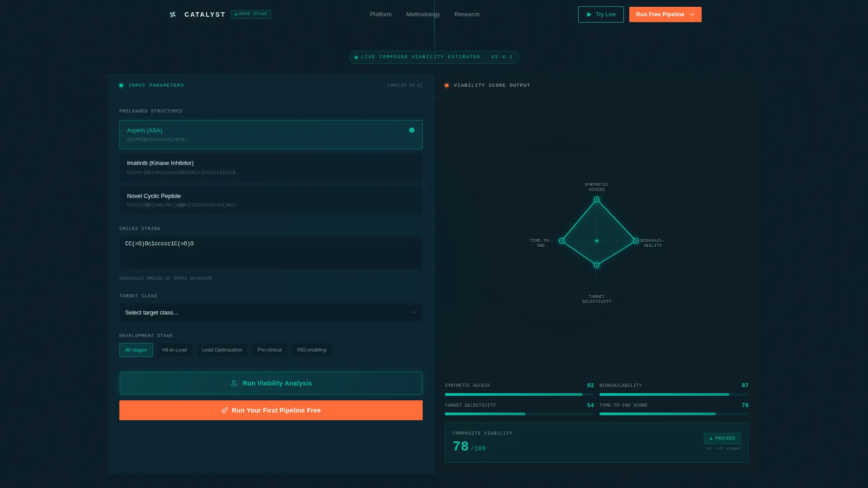
Task: Click the Synthetic Access value 92
Action: (590, 385)
